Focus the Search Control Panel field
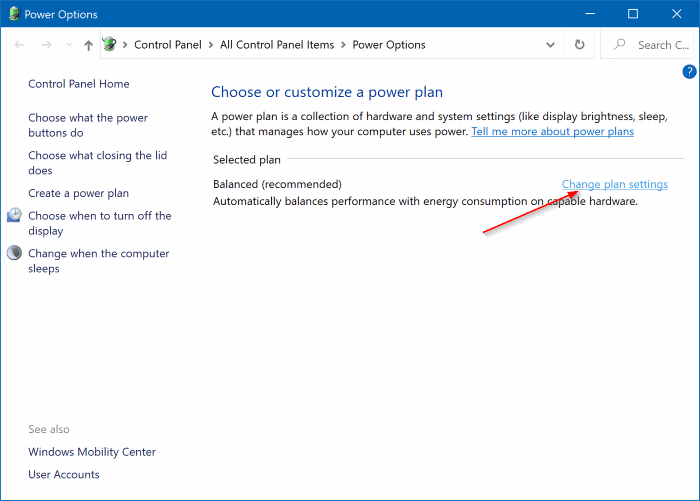700x501 pixels. click(x=647, y=45)
